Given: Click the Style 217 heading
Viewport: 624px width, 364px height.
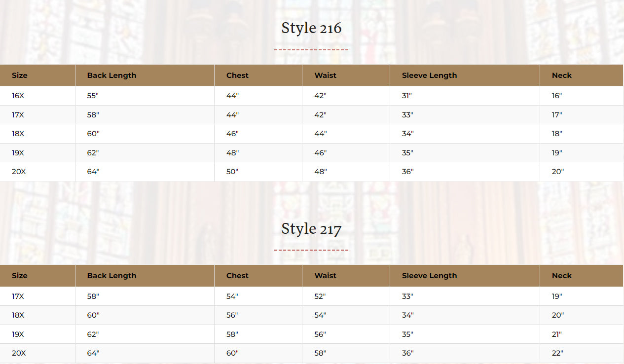Looking at the screenshot, I should [311, 228].
